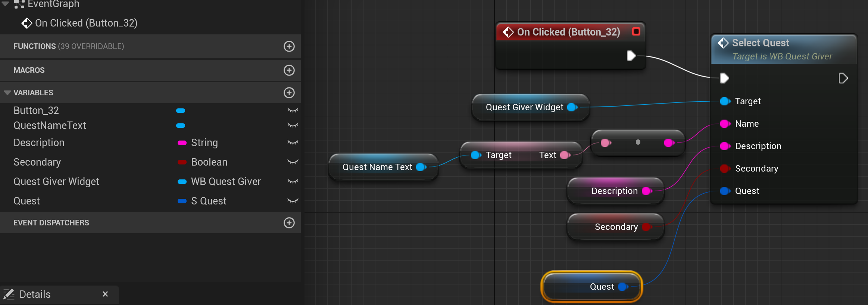This screenshot has width=868, height=305.
Task: Click the red delegate pin on On Clicked node
Action: (636, 31)
